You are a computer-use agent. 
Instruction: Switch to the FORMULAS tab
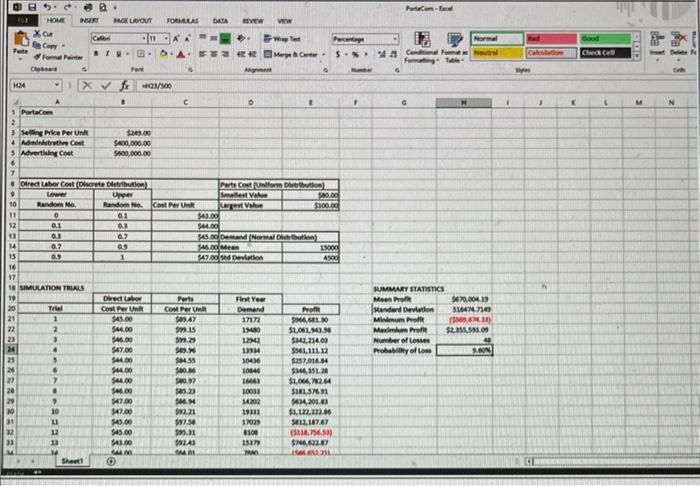click(182, 21)
